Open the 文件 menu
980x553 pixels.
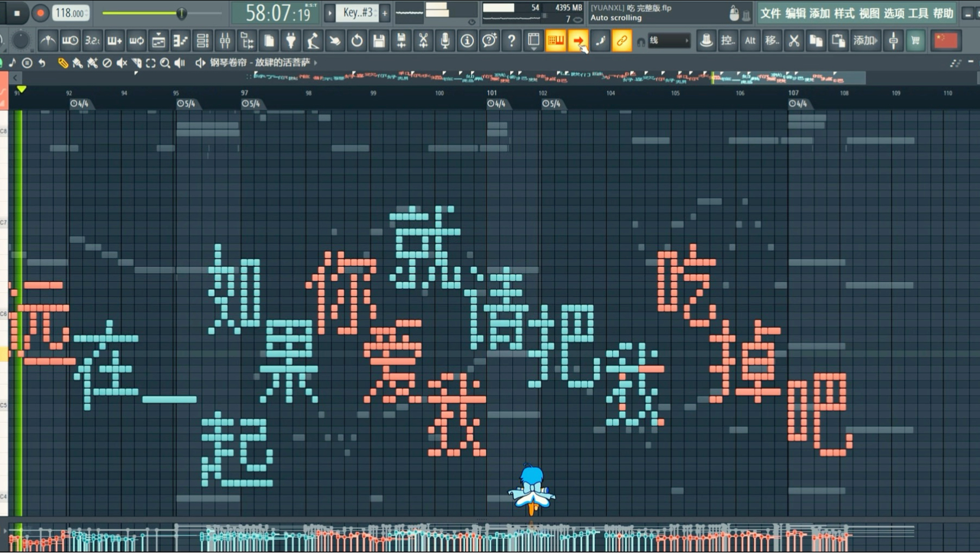click(x=770, y=14)
